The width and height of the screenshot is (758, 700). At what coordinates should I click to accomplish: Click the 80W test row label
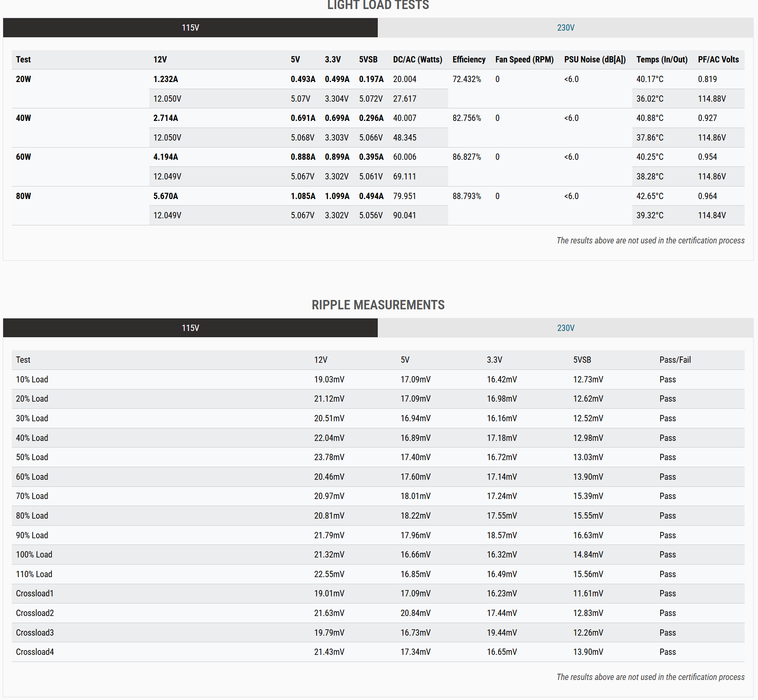pyautogui.click(x=23, y=196)
